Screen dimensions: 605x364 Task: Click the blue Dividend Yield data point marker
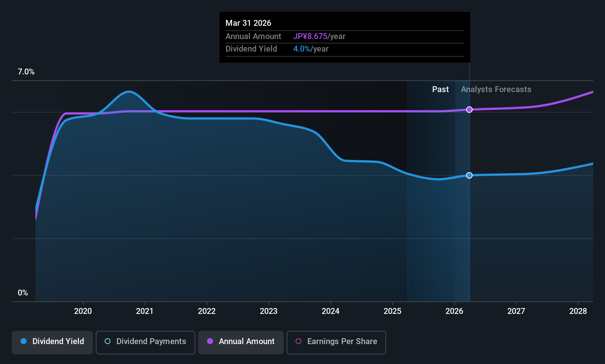pos(469,175)
